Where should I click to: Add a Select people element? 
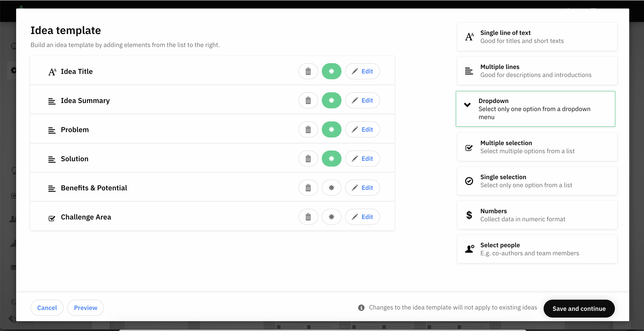(537, 249)
